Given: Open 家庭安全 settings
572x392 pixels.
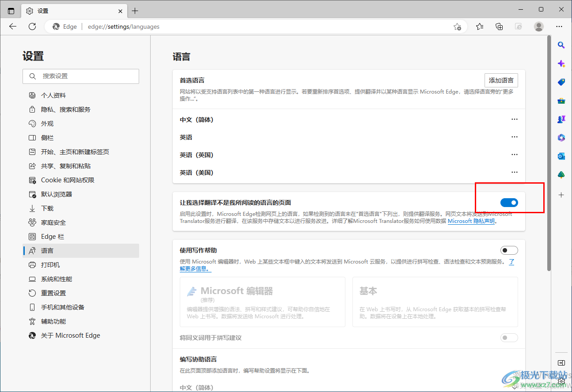Looking at the screenshot, I should click(x=81, y=222).
